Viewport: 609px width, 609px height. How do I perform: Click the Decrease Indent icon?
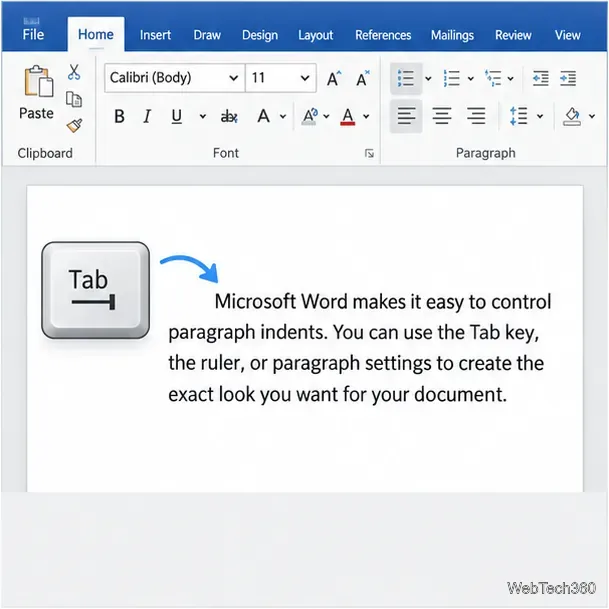541,78
